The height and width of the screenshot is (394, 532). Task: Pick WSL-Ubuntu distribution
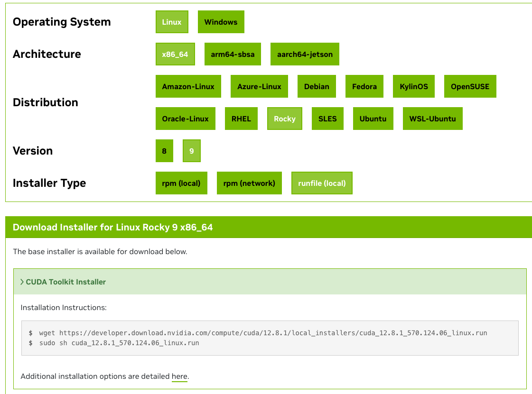[433, 119]
